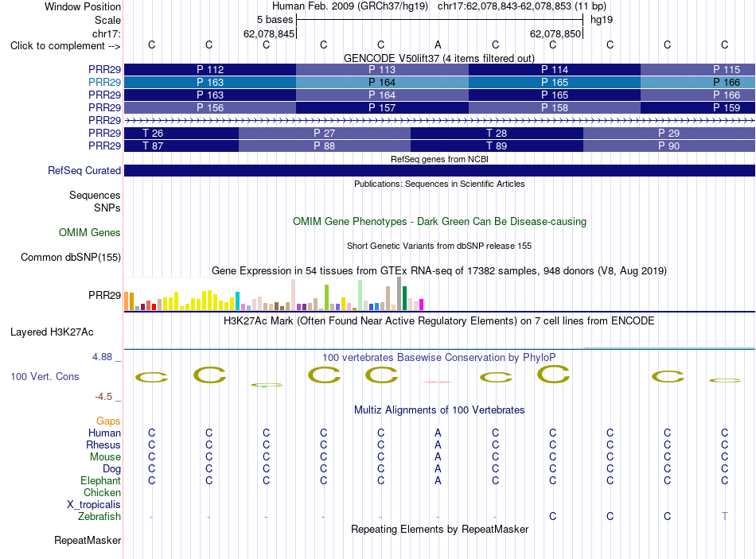Open 'RefSeq genes from NCBI' track title
The height and width of the screenshot is (559, 756).
pyautogui.click(x=439, y=160)
